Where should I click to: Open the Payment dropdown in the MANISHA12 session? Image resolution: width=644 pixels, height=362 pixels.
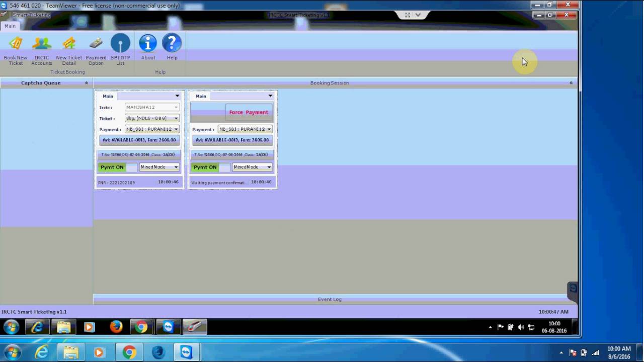(152, 129)
